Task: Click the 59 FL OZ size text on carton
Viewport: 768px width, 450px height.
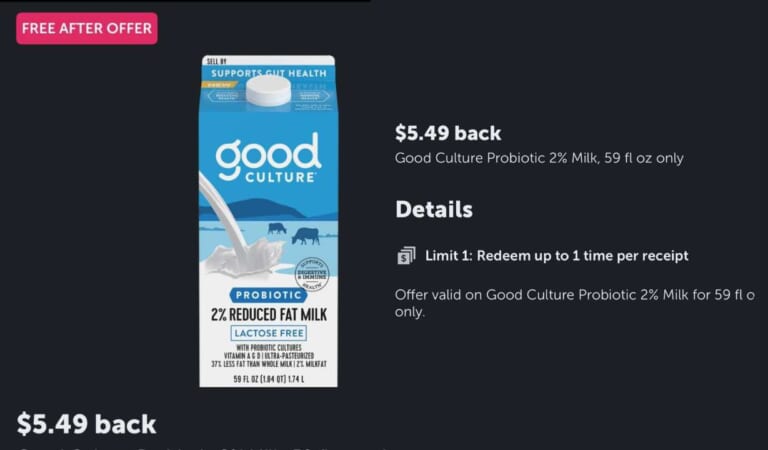Action: (269, 379)
